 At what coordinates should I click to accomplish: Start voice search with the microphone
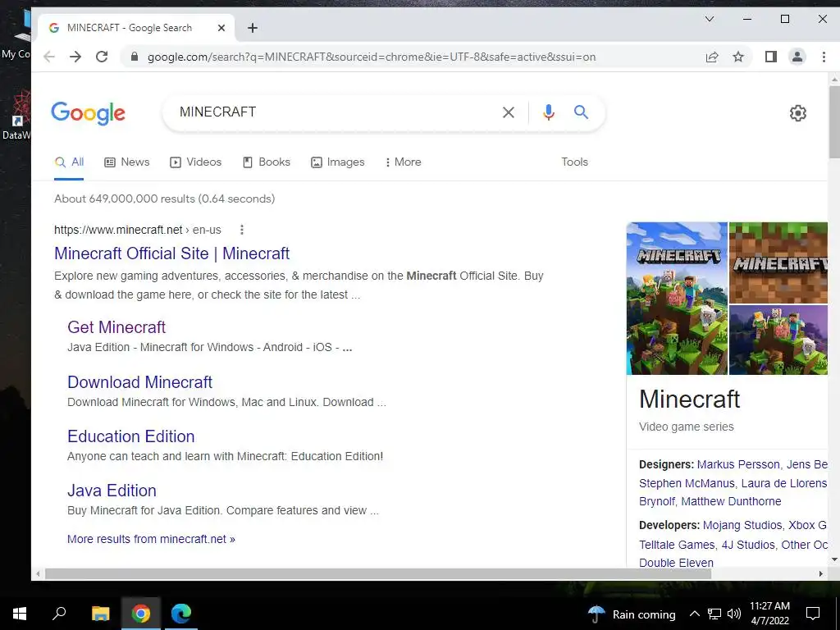coord(548,112)
